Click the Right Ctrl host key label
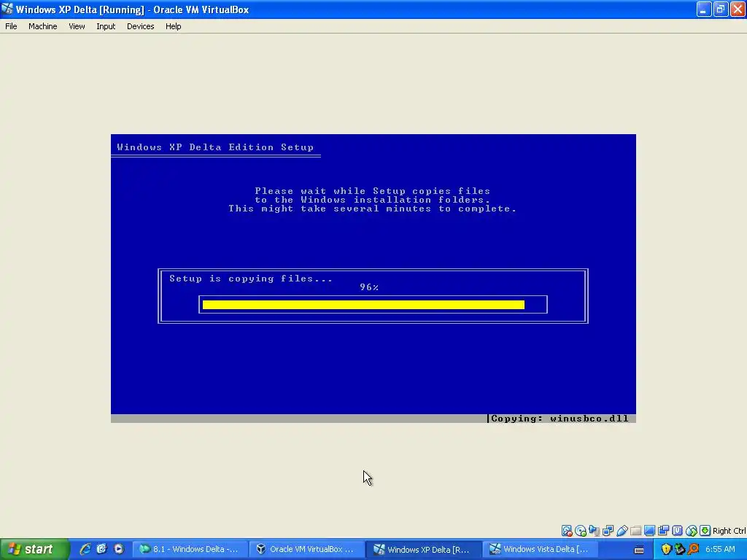Image resolution: width=747 pixels, height=560 pixels. [x=729, y=531]
